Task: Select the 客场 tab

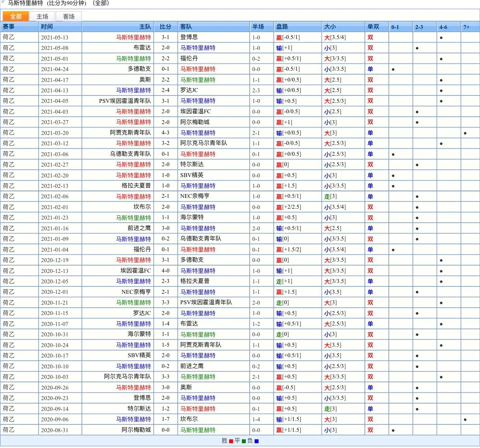Action: click(69, 16)
